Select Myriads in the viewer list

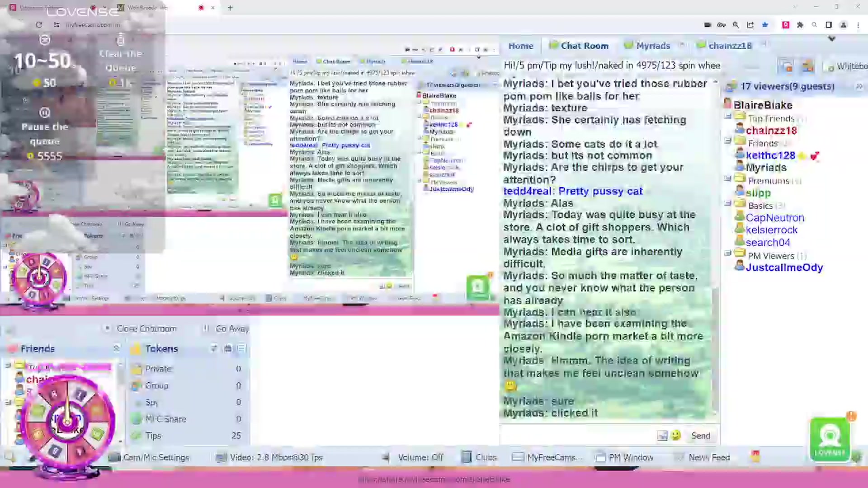click(766, 168)
